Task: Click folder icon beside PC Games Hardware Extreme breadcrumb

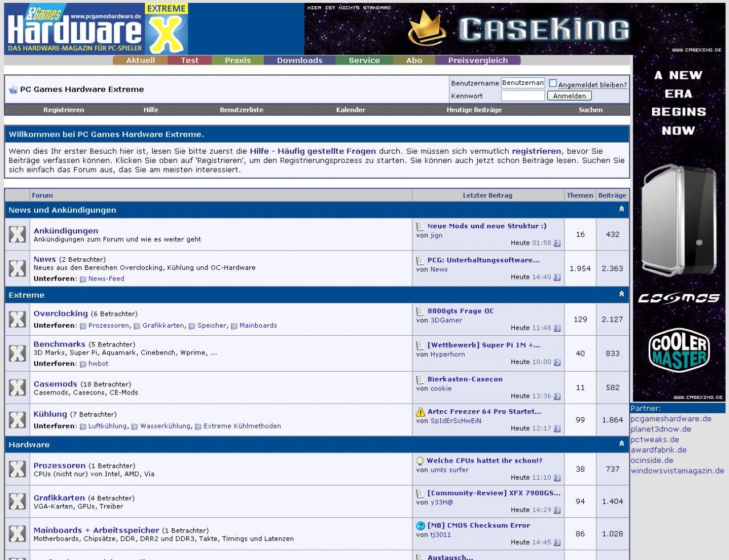Action: pyautogui.click(x=13, y=89)
